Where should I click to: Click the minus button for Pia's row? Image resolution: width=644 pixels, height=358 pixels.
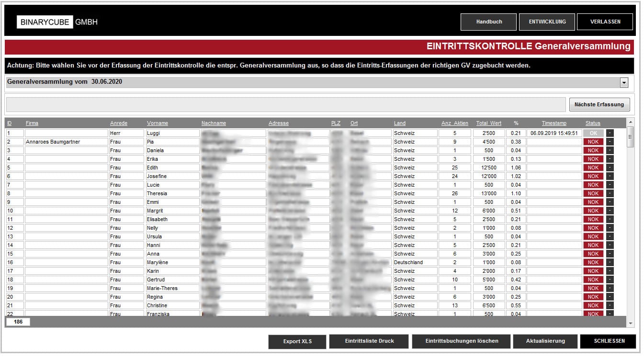tap(610, 142)
